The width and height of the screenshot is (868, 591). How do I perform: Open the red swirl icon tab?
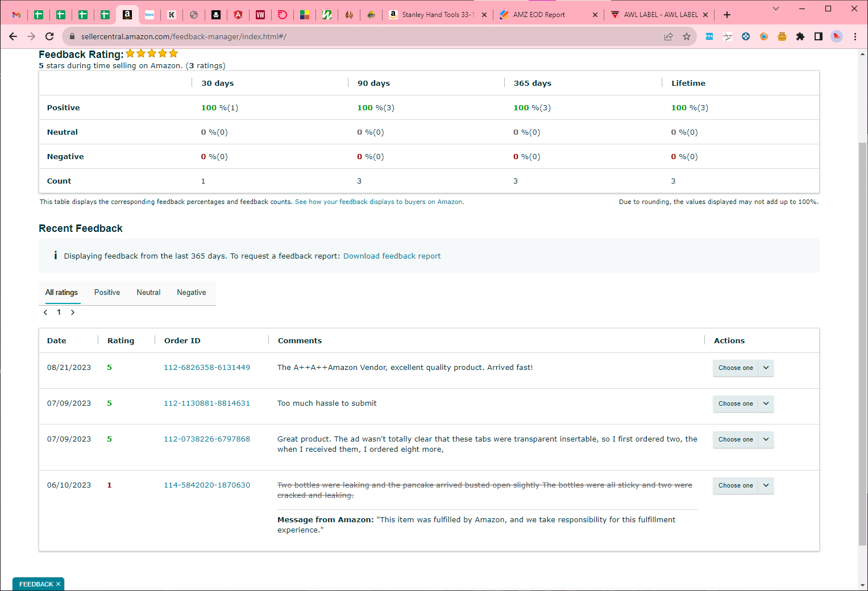tap(283, 15)
